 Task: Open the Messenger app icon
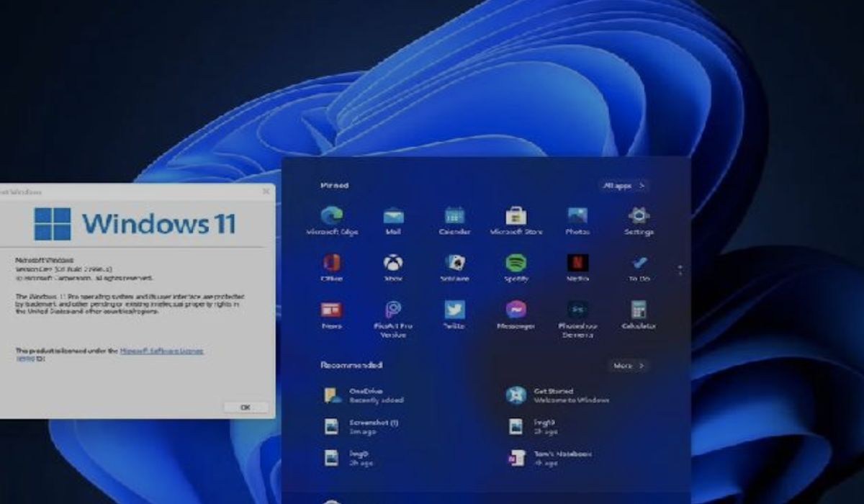pyautogui.click(x=516, y=310)
